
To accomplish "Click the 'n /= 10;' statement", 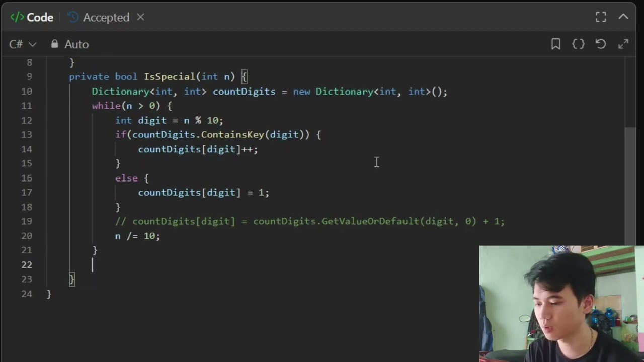I will (137, 236).
